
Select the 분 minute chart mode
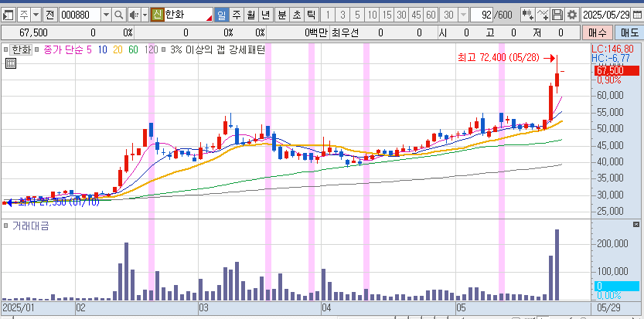[281, 15]
